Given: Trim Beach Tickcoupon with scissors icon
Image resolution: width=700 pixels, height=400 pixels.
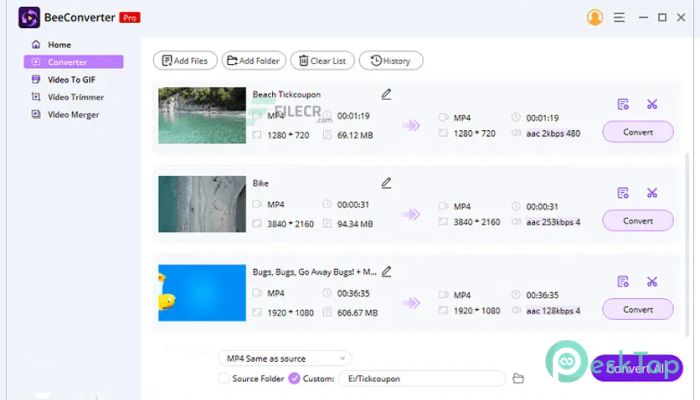Looking at the screenshot, I should pos(652,104).
